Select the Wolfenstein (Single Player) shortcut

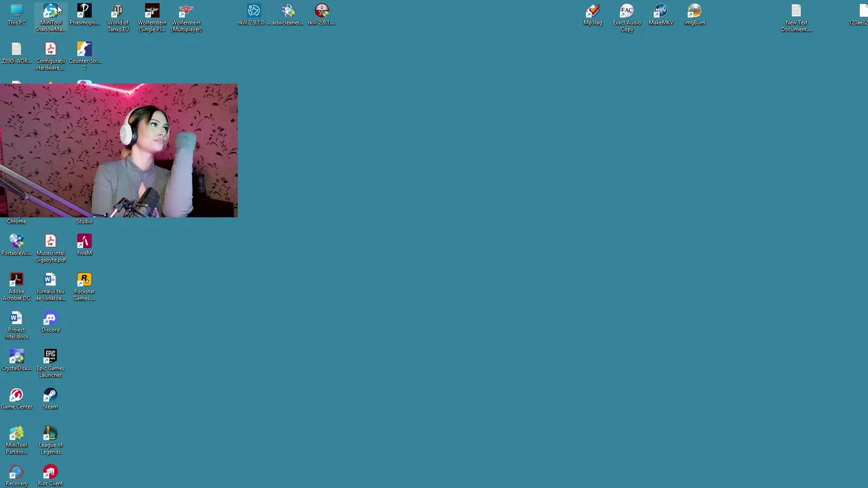pos(152,18)
